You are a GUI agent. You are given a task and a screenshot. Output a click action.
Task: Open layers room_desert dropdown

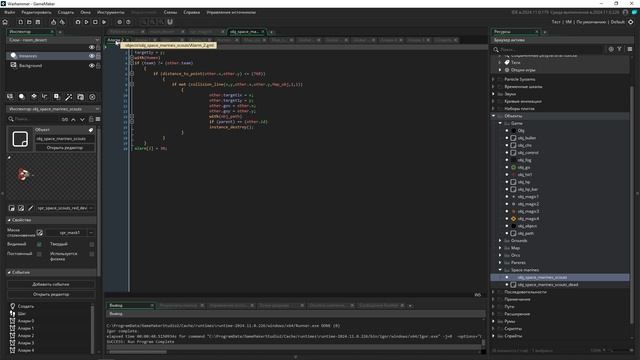pos(97,40)
